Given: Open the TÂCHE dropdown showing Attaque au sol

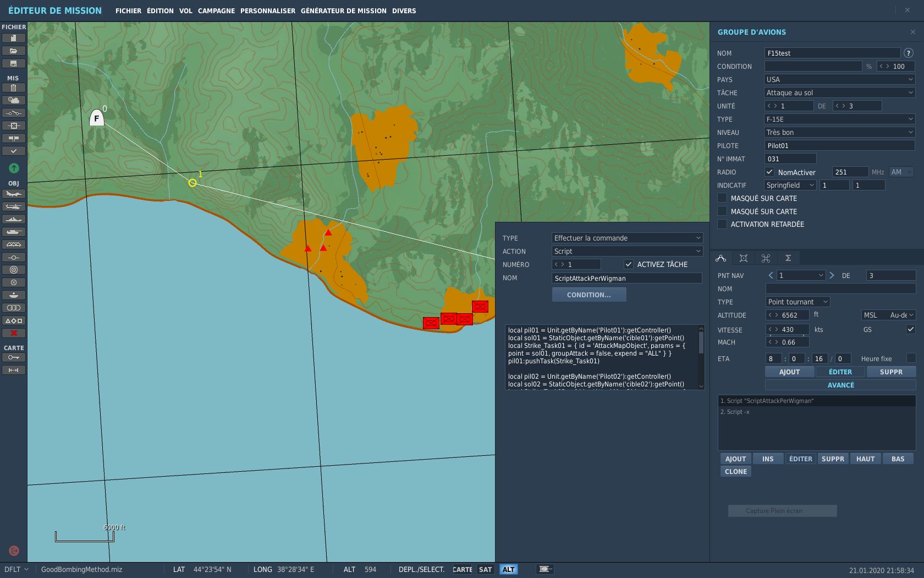Looking at the screenshot, I should click(839, 92).
